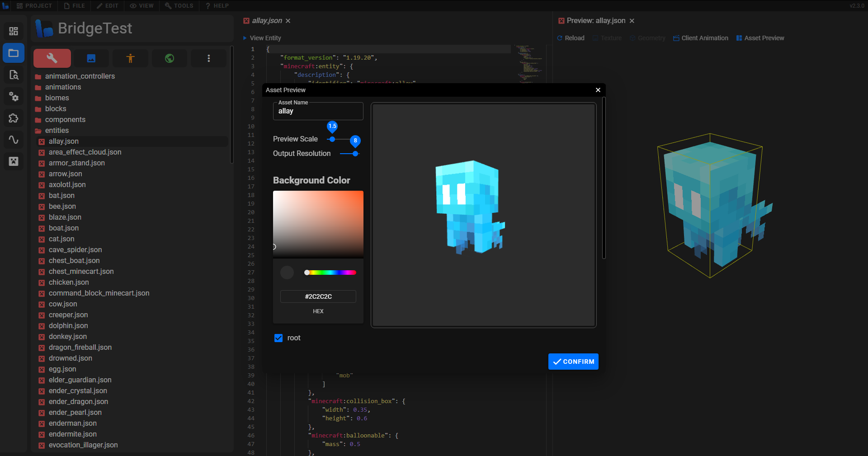The height and width of the screenshot is (456, 868).
Task: Open the compiler gears sidebar icon
Action: [14, 96]
